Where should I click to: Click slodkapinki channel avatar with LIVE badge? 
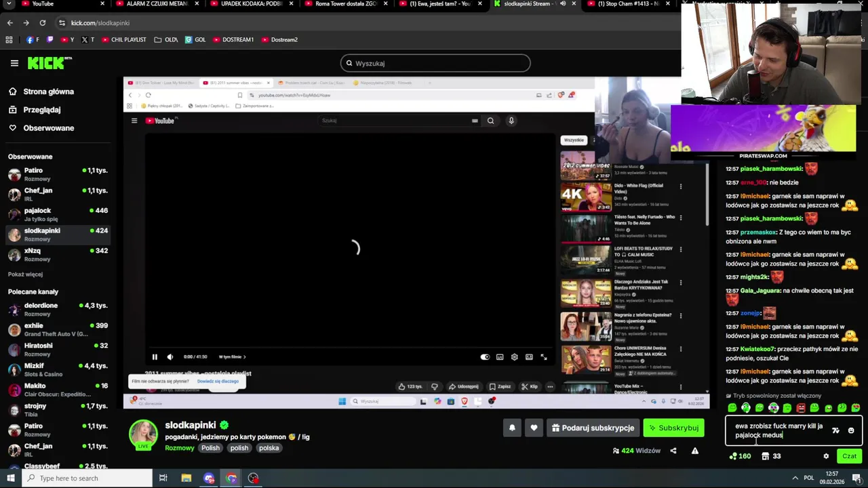(x=143, y=434)
